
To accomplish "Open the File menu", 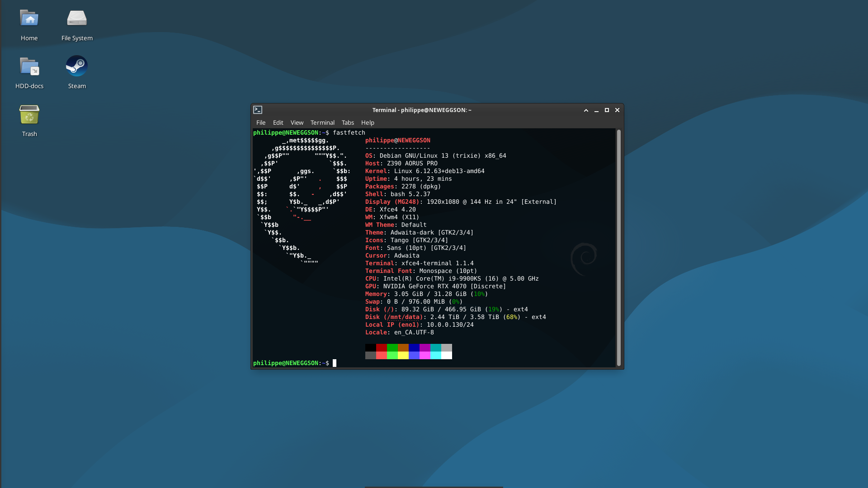I will (x=261, y=122).
